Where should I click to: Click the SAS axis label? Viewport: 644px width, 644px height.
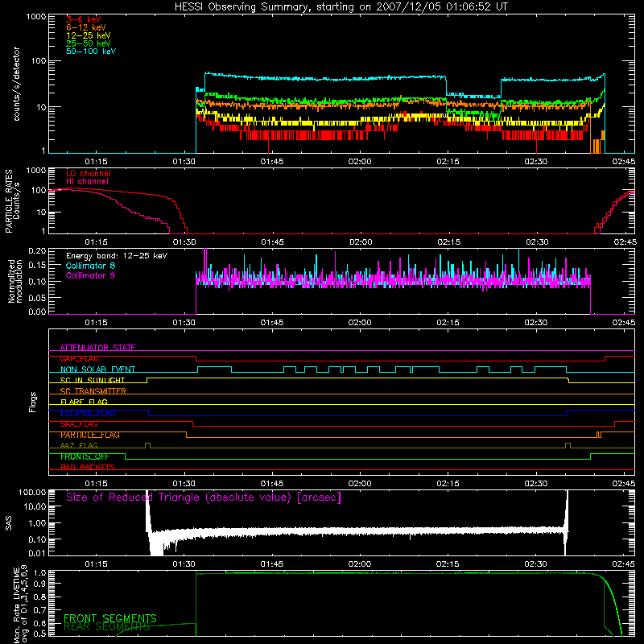[x=8, y=523]
